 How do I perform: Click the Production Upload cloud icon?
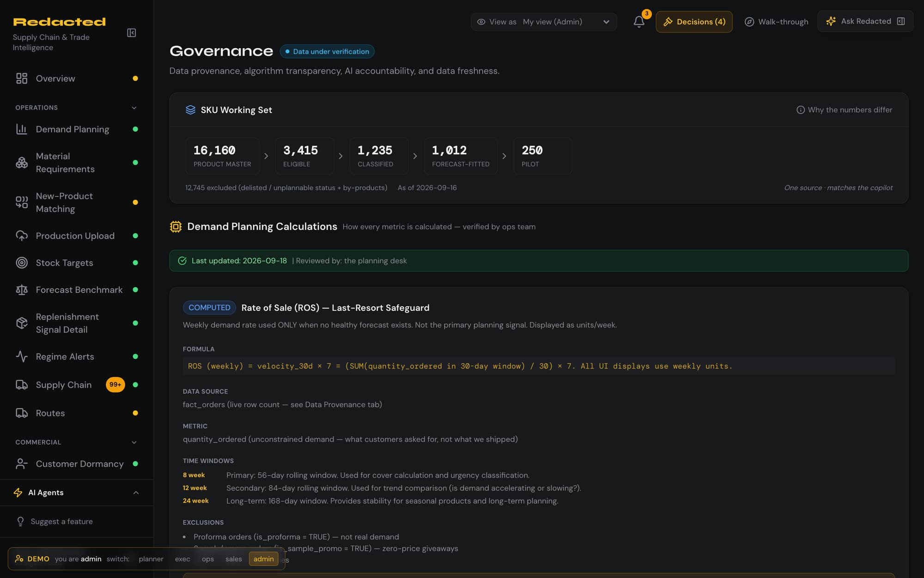22,236
